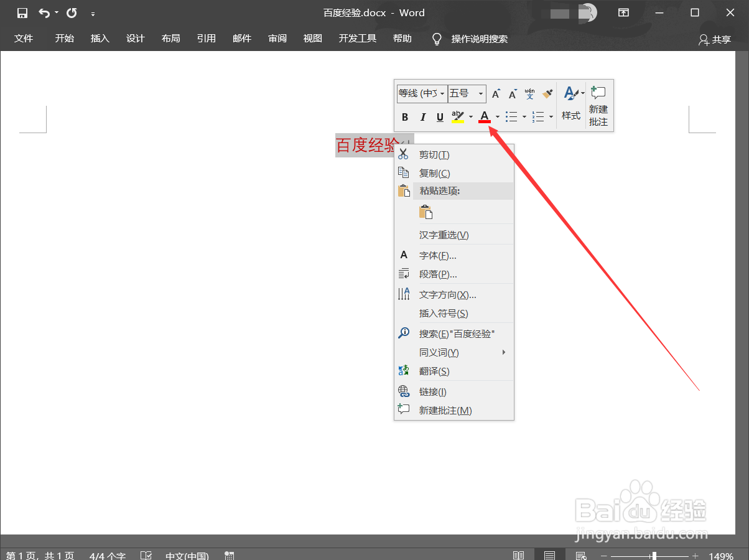Toggle Bold in mini toolbar
This screenshot has height=560, width=749.
coord(405,117)
